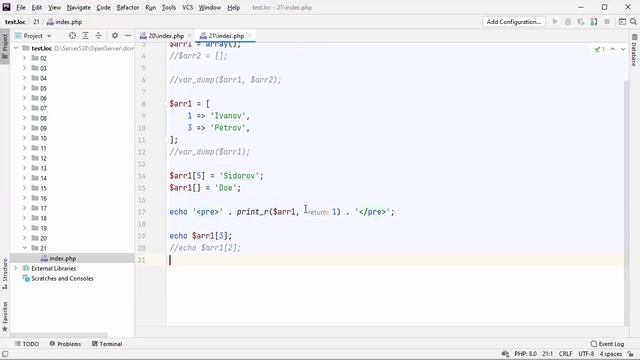640x360 pixels.
Task: Click the Stop square icon
Action: [607, 22]
